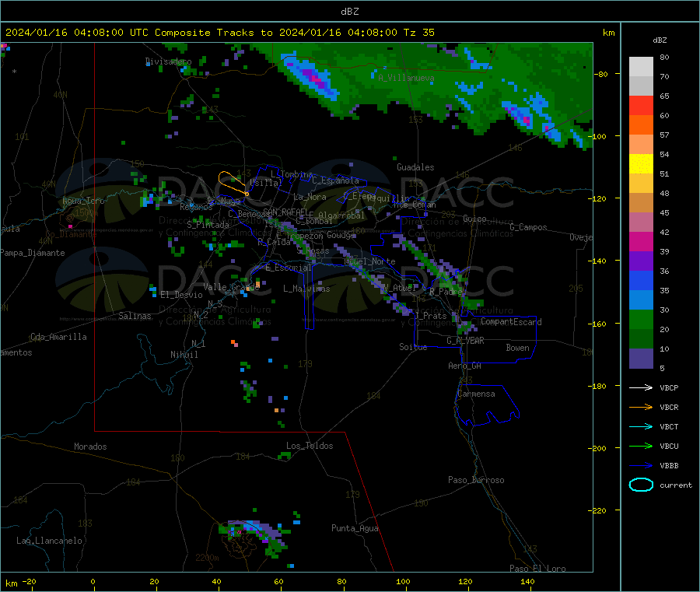Select the bright yellow swatch in the dBZ scale
Image resolution: width=700 pixels, height=592 pixels.
[641, 164]
